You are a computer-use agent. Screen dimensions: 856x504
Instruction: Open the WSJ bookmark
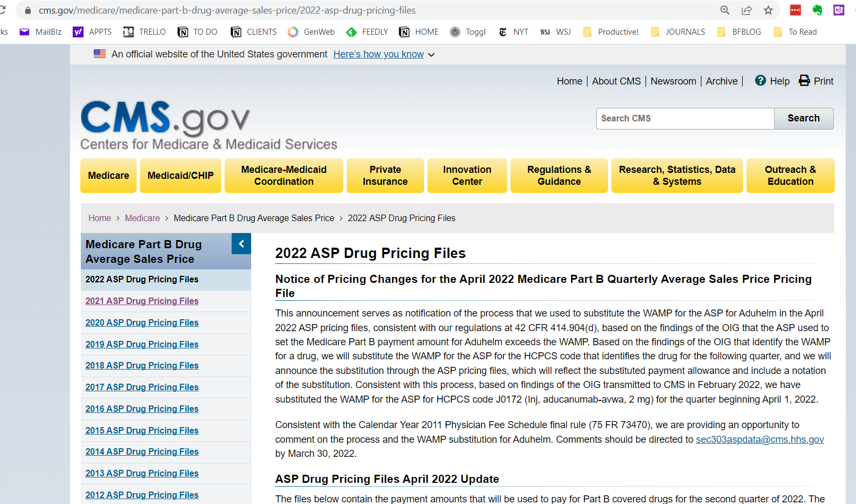pyautogui.click(x=556, y=32)
